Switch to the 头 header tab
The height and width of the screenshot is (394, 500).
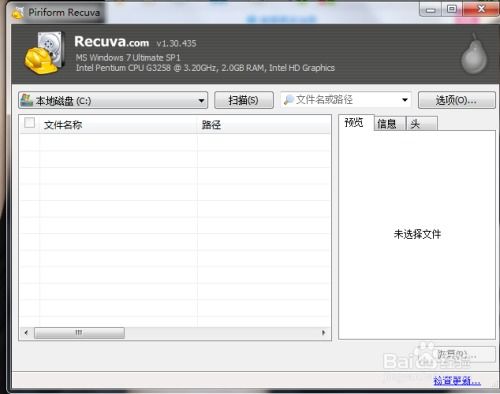(x=421, y=124)
